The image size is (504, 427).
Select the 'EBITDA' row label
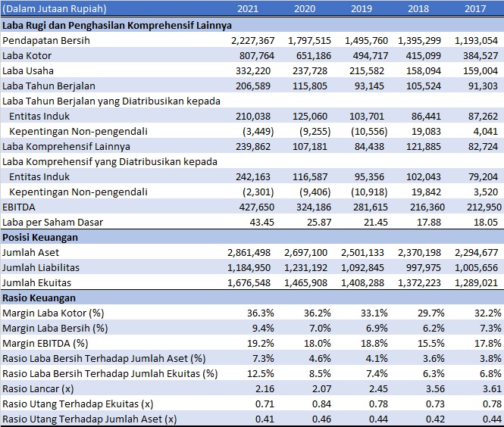[x=18, y=207]
